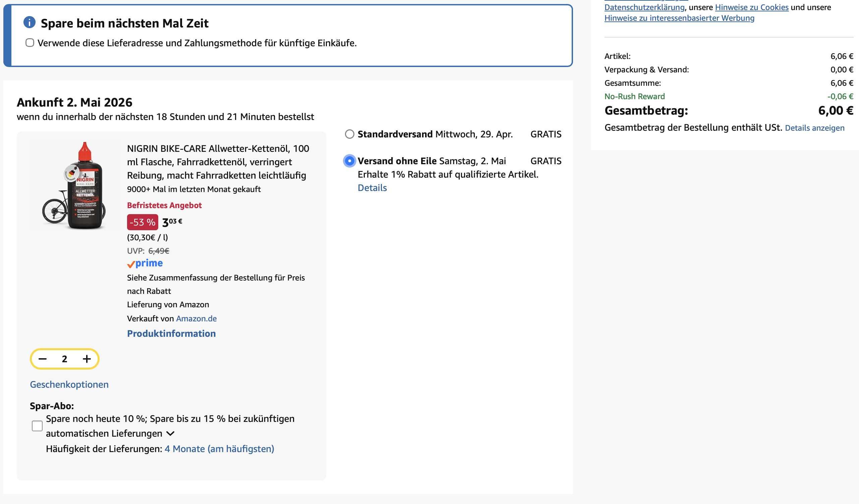
Task: Click the 3,03 € sale price
Action: (172, 222)
